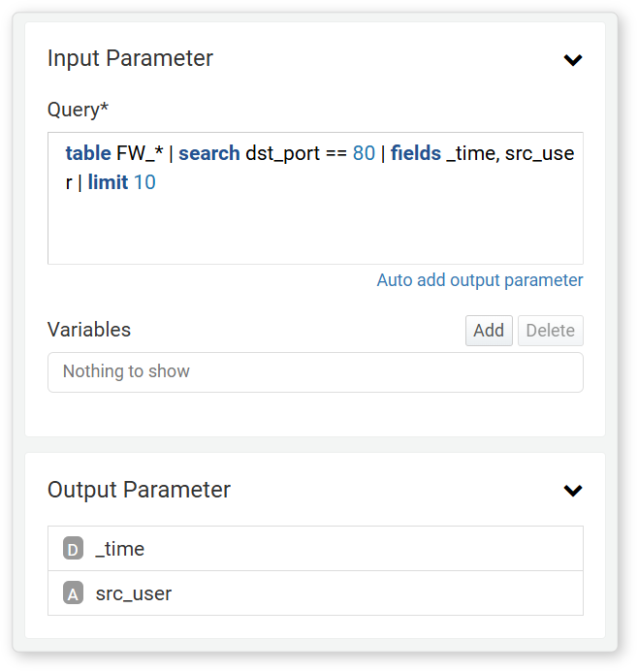The image size is (638, 672).
Task: Place cursor on the limit keyword in query
Action: [108, 182]
